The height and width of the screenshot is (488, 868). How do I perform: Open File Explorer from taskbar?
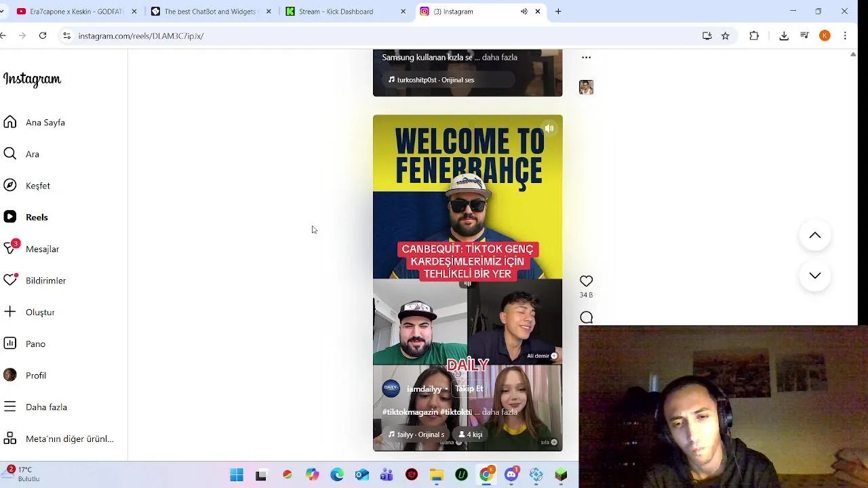436,475
